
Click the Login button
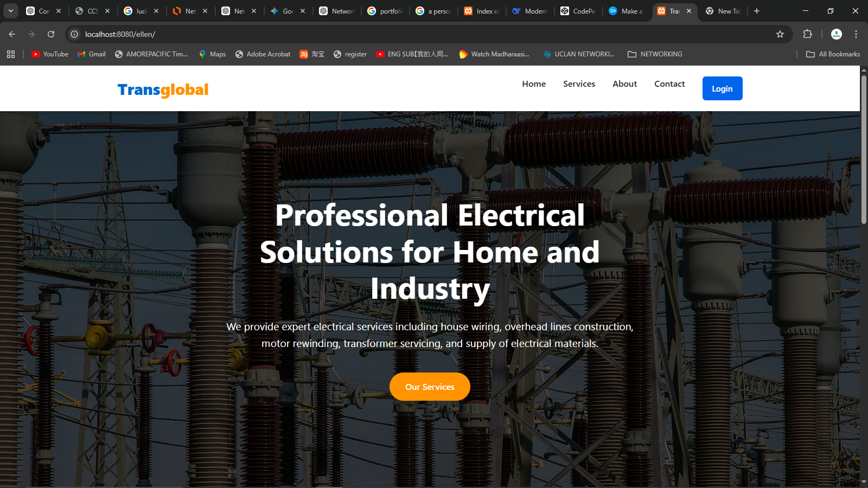(x=722, y=88)
